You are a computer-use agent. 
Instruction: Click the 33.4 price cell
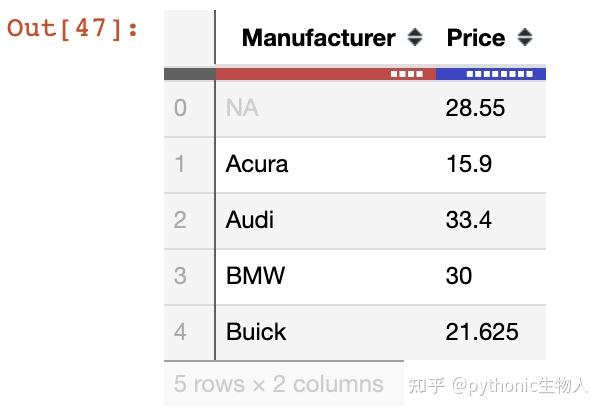[x=468, y=220]
